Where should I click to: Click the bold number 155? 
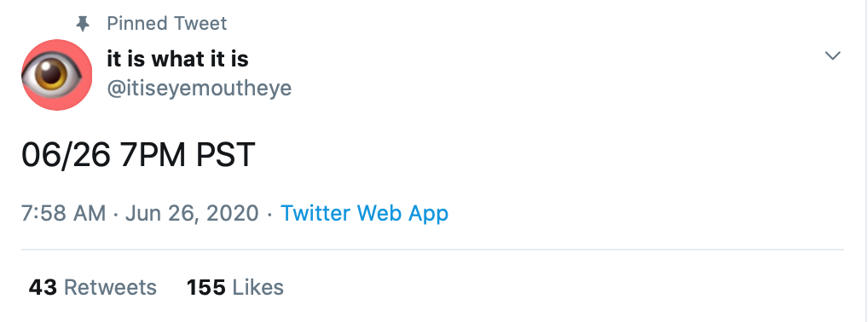tap(206, 287)
